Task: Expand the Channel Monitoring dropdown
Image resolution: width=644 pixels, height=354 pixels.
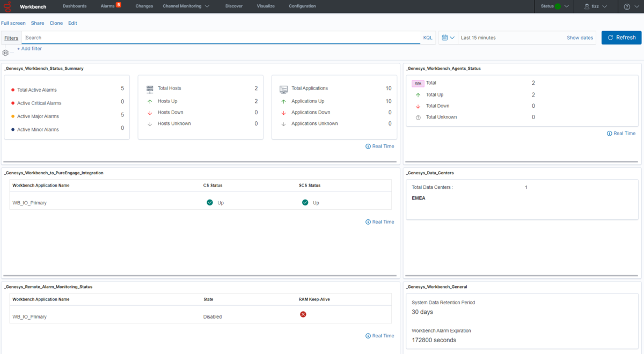Action: pos(186,6)
